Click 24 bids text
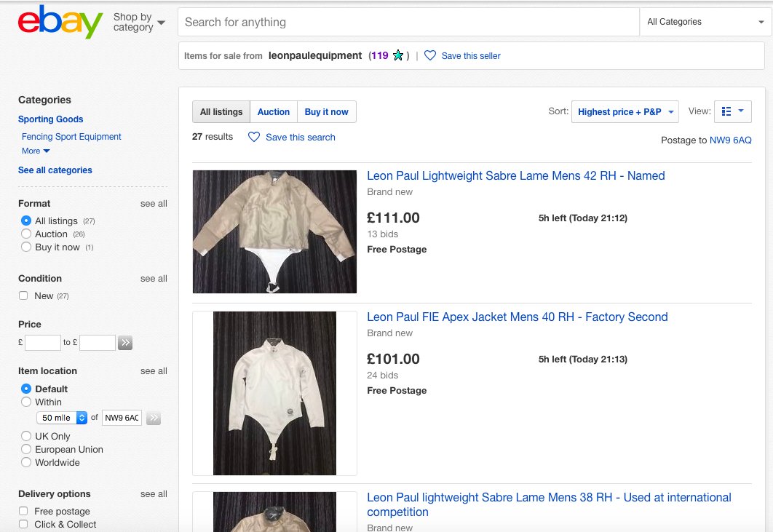 pos(383,376)
